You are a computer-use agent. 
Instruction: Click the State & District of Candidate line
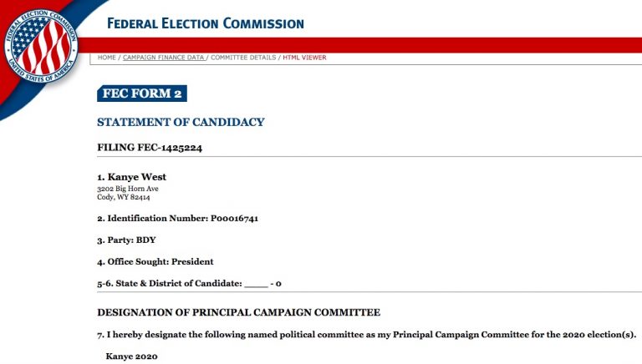coord(167,284)
